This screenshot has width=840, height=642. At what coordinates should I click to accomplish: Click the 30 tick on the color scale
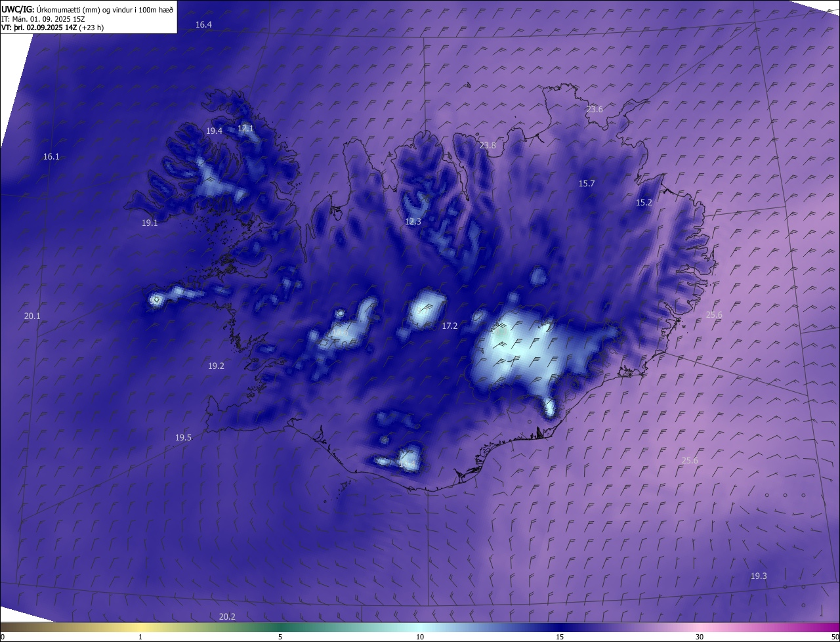700,637
